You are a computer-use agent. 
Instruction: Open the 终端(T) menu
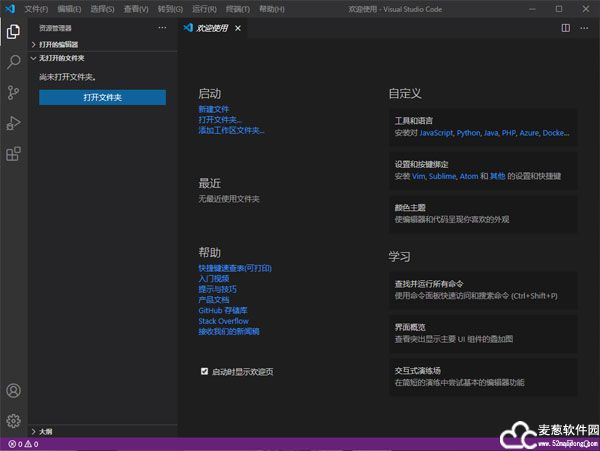[238, 9]
